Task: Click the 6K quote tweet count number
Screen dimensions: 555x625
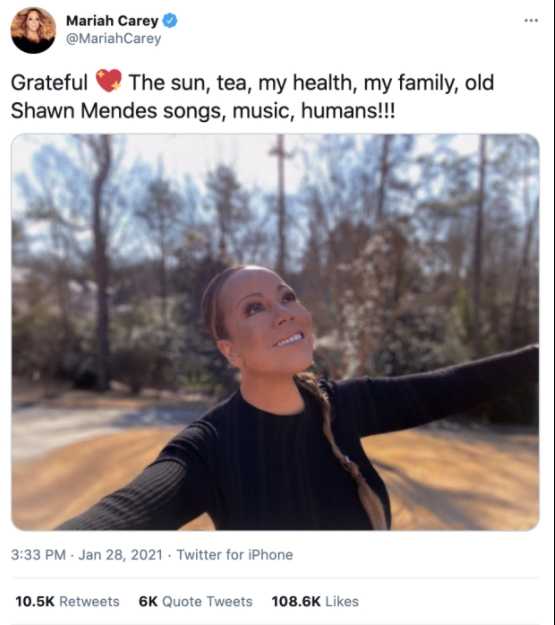Action: click(148, 601)
